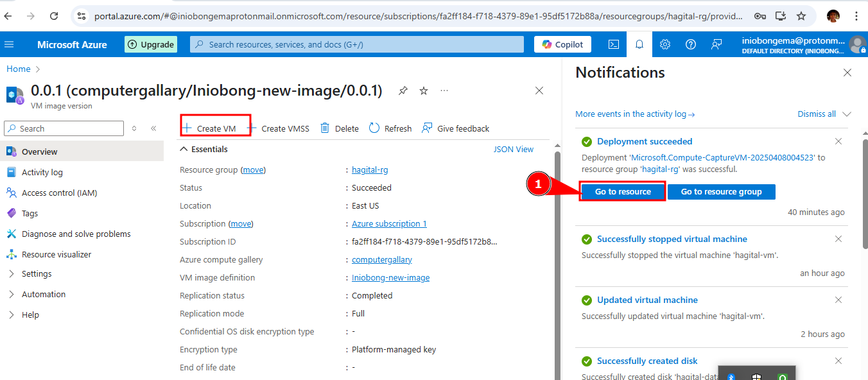The height and width of the screenshot is (380, 868).
Task: Open Diagnose and solve problems
Action: [82, 234]
